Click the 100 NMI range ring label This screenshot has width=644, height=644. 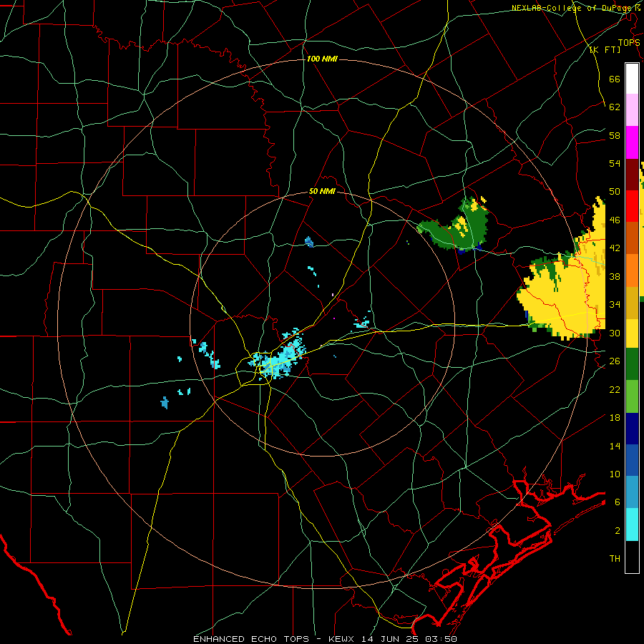pos(322,59)
